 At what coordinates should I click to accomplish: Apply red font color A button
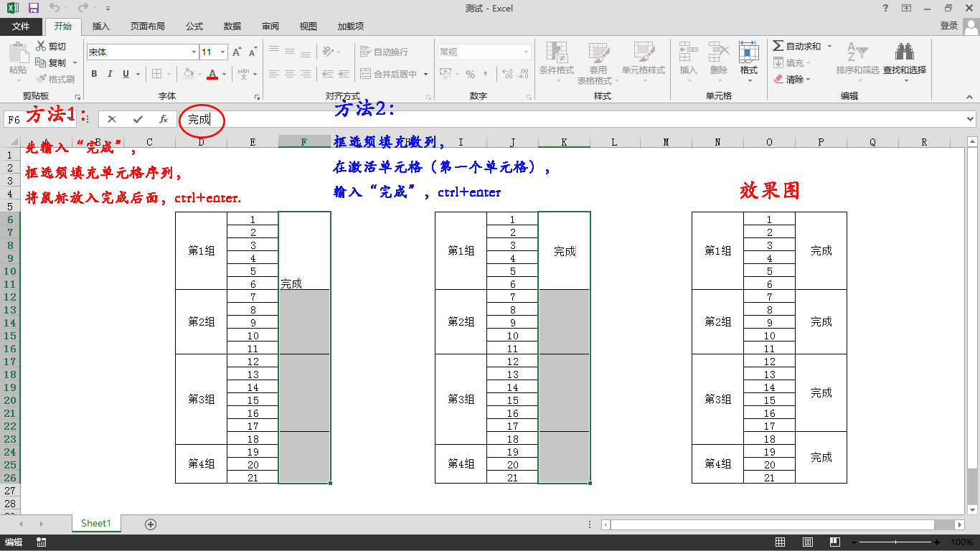(x=212, y=74)
